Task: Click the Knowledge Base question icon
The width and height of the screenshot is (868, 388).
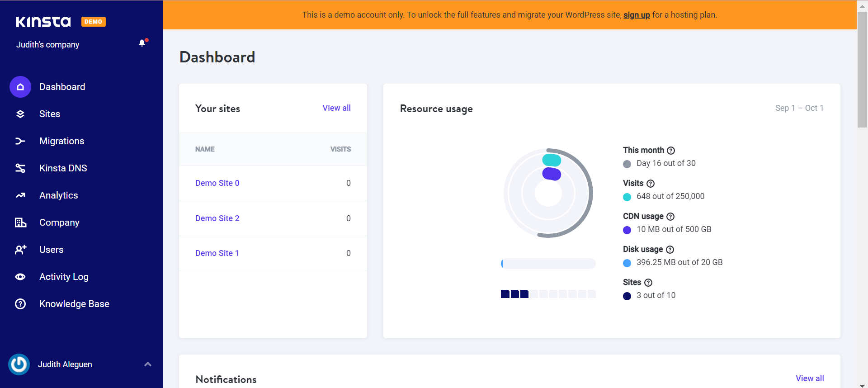Action: click(20, 304)
